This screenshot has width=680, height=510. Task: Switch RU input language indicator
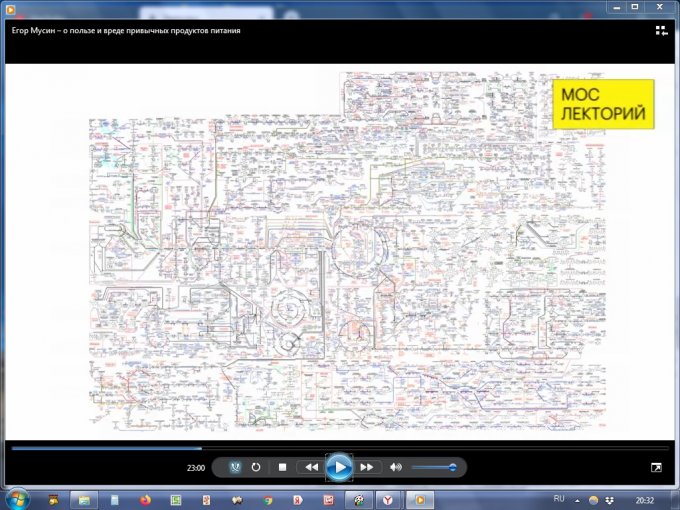559,498
